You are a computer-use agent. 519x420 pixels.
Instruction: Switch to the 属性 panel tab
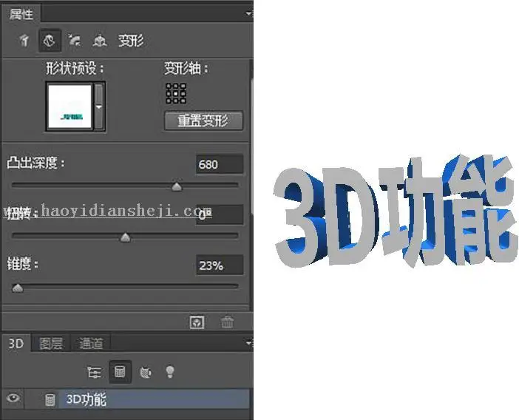[21, 14]
